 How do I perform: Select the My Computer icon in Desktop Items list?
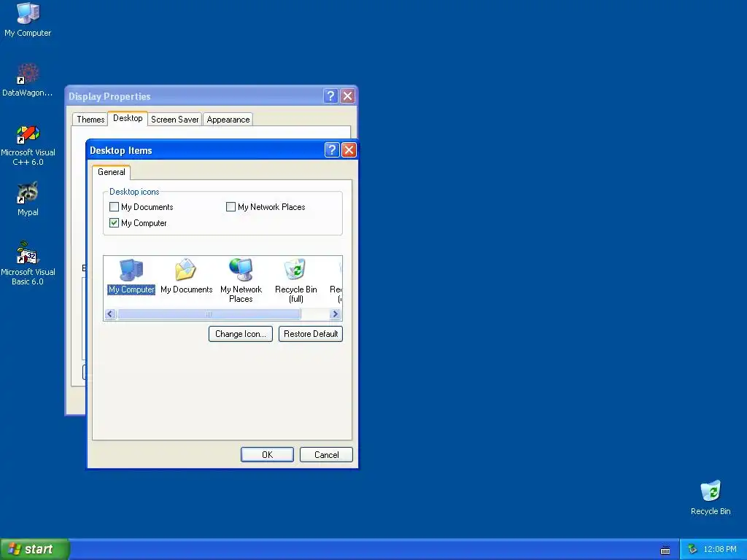(131, 276)
